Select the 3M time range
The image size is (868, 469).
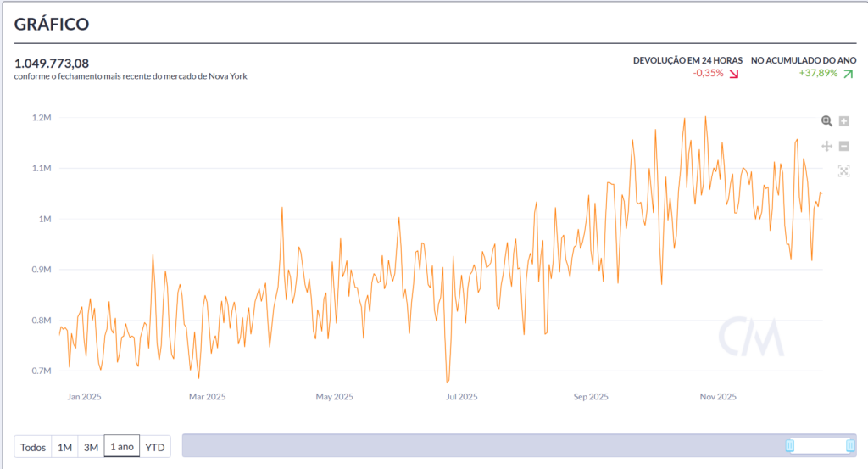coord(91,447)
